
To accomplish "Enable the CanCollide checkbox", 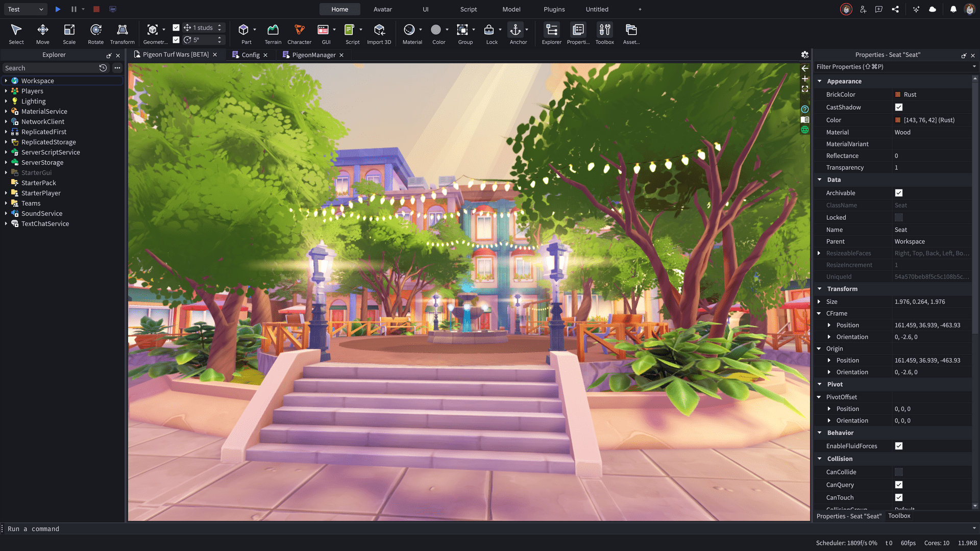I will [x=899, y=472].
